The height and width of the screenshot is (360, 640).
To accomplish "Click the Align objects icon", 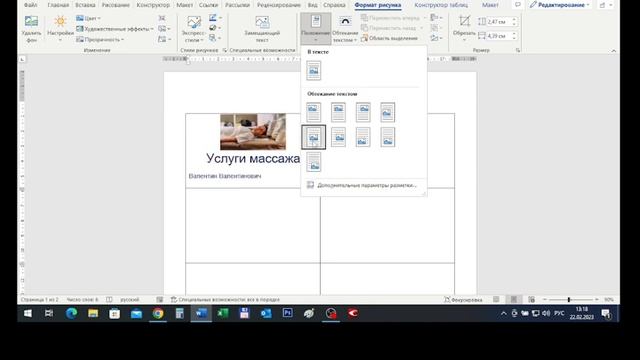I will click(x=436, y=18).
